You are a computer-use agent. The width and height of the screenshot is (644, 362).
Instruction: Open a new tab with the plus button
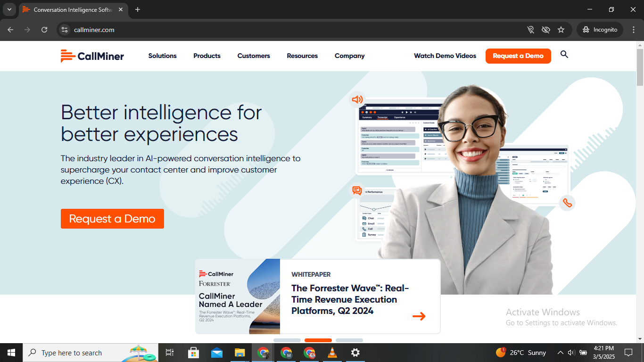(x=138, y=9)
